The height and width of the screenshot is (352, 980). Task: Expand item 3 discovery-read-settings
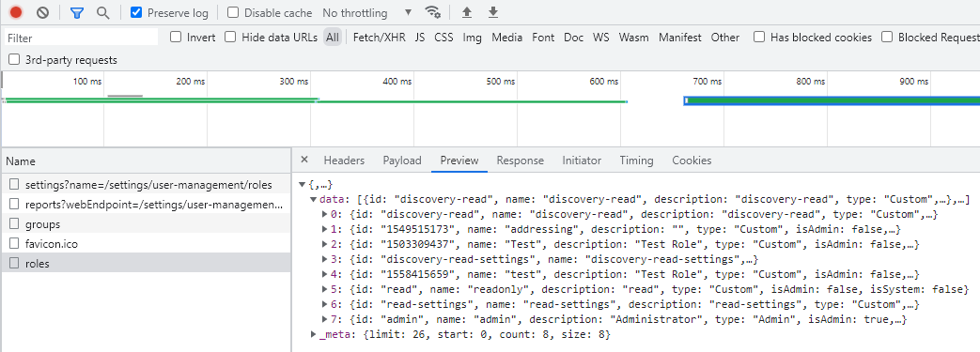click(x=324, y=260)
